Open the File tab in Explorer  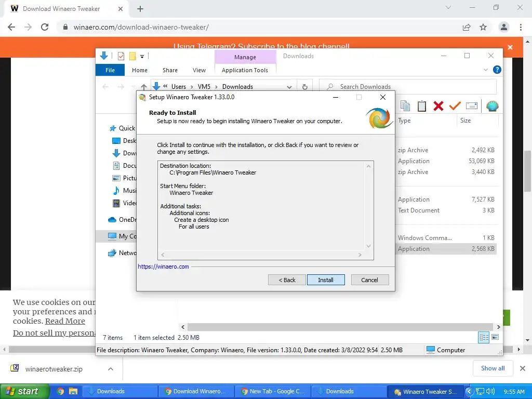(x=110, y=70)
